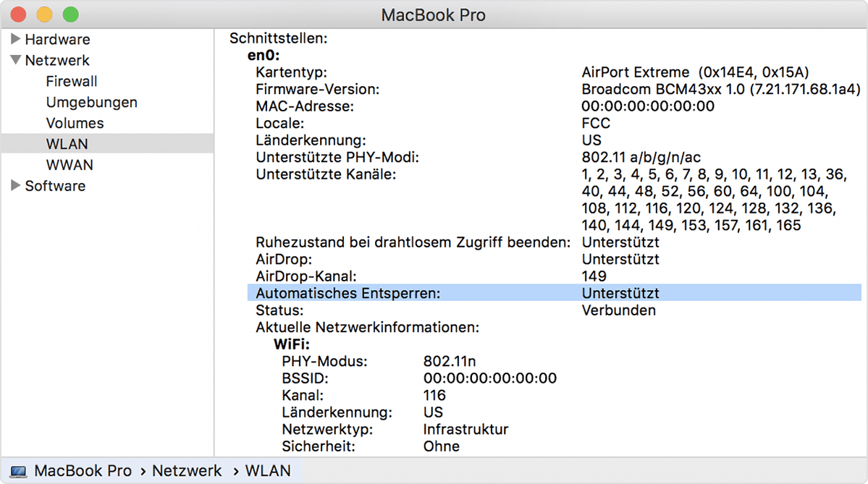This screenshot has height=484, width=868.
Task: Click the yellow minimize window button
Action: 44,14
